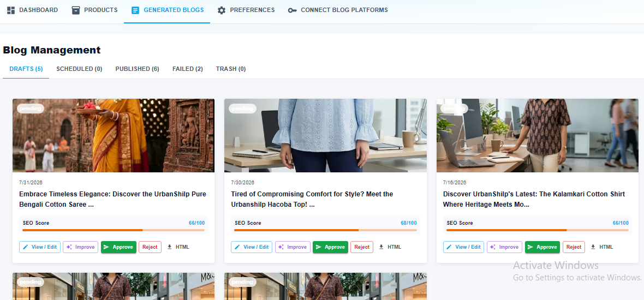
Task: Open the Failed (2) tab
Action: (188, 69)
